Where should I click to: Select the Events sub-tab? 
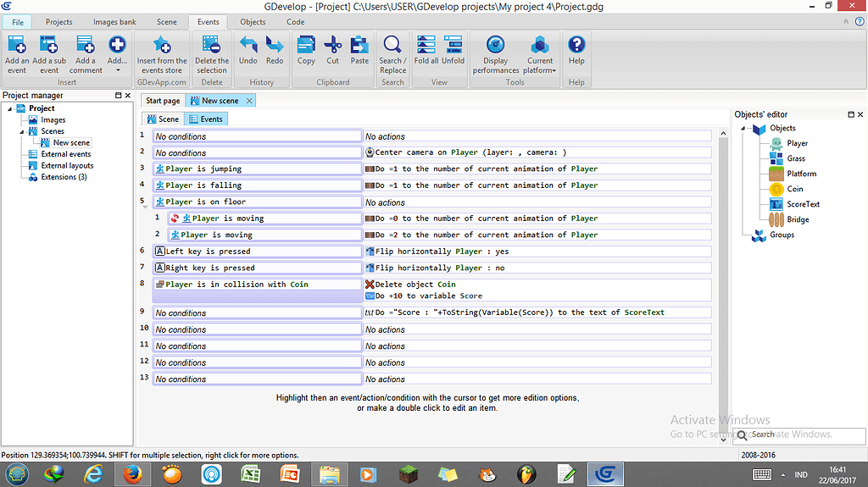[x=205, y=119]
